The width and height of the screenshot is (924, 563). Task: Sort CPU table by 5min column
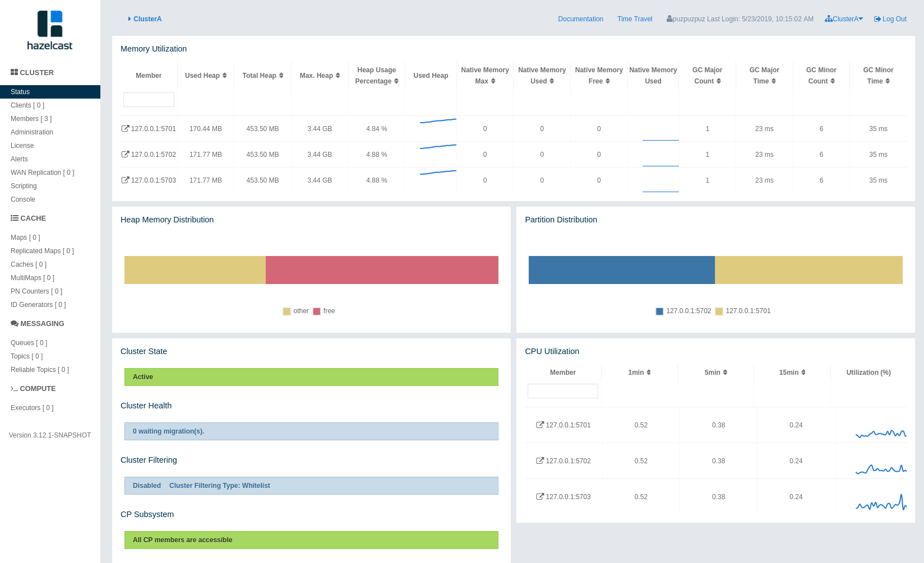[x=724, y=373]
